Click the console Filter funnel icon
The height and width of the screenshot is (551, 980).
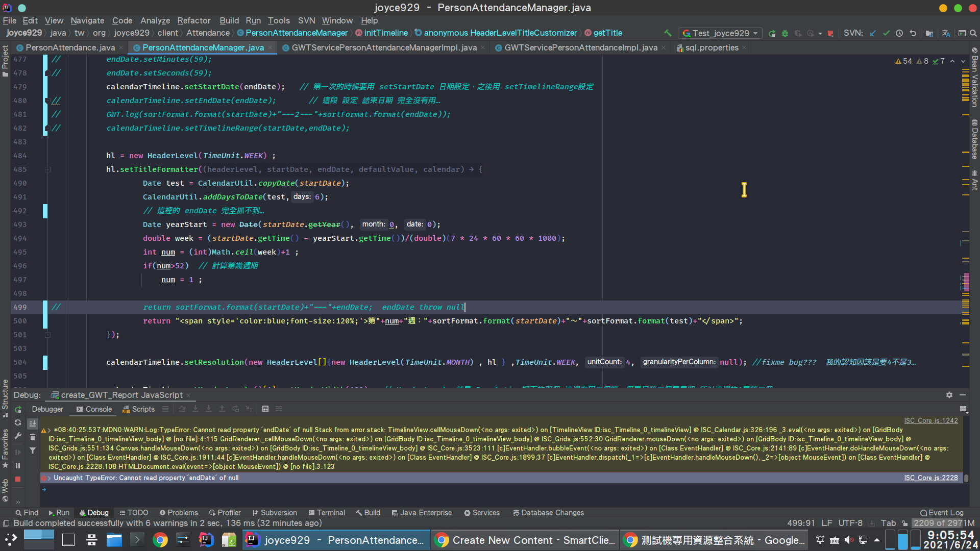click(32, 450)
